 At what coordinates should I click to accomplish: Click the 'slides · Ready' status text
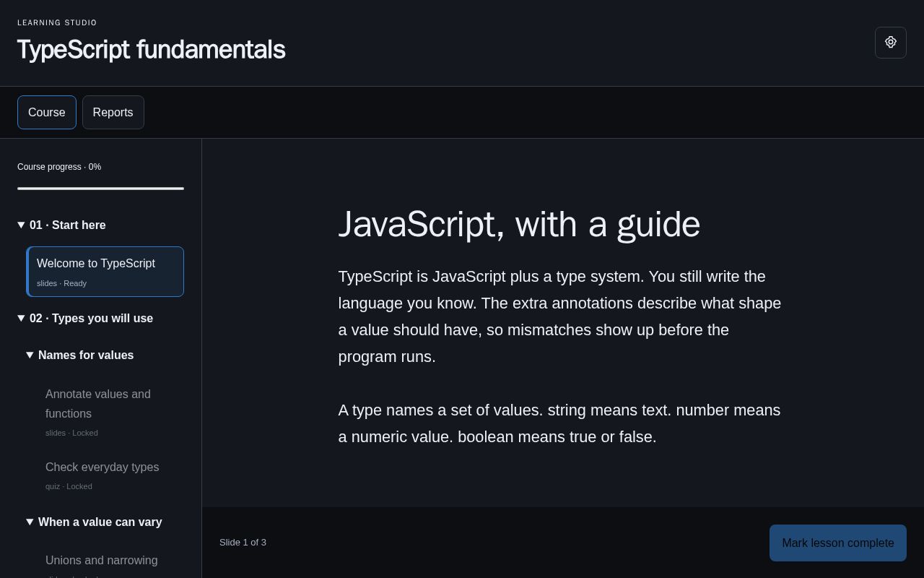[61, 283]
